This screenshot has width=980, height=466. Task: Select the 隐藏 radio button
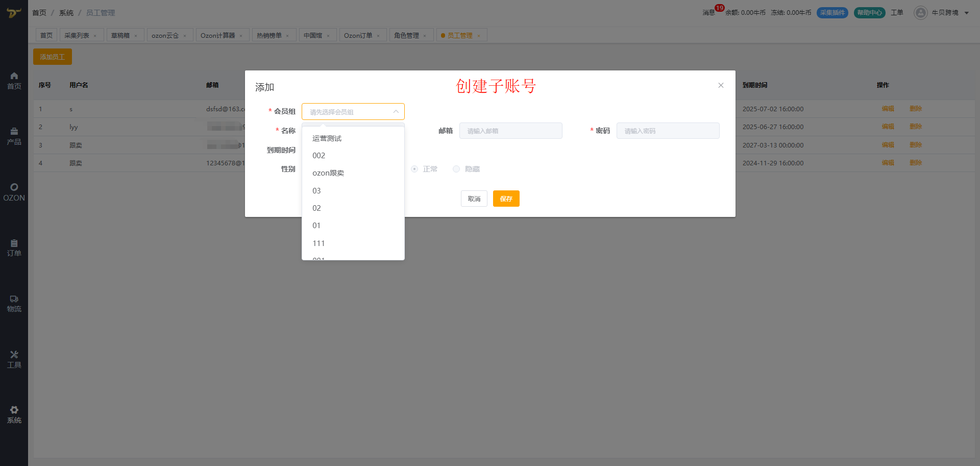click(x=456, y=169)
